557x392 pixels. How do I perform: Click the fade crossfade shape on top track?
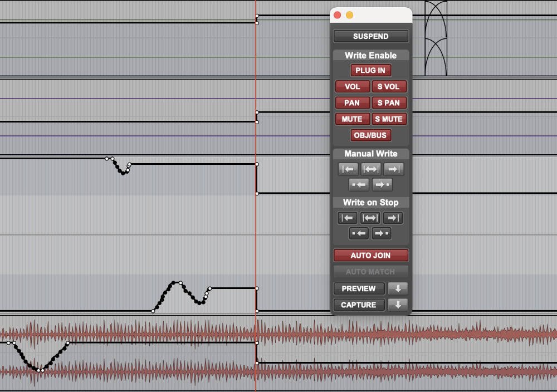click(x=436, y=38)
